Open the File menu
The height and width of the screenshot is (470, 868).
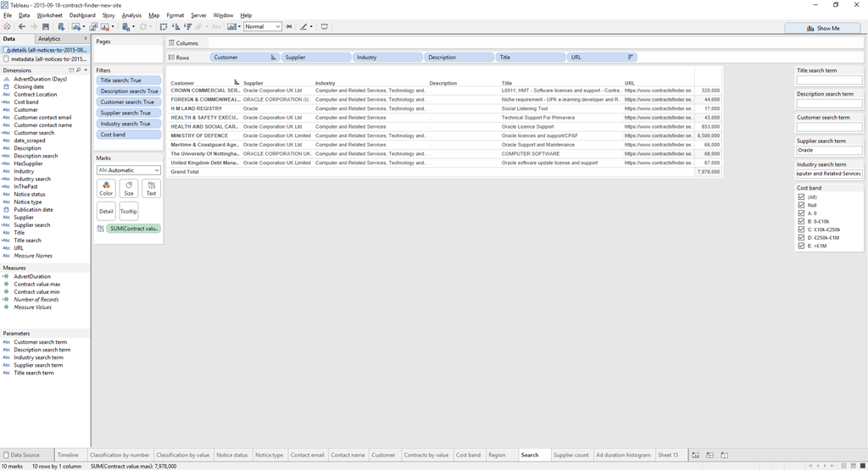tap(7, 15)
